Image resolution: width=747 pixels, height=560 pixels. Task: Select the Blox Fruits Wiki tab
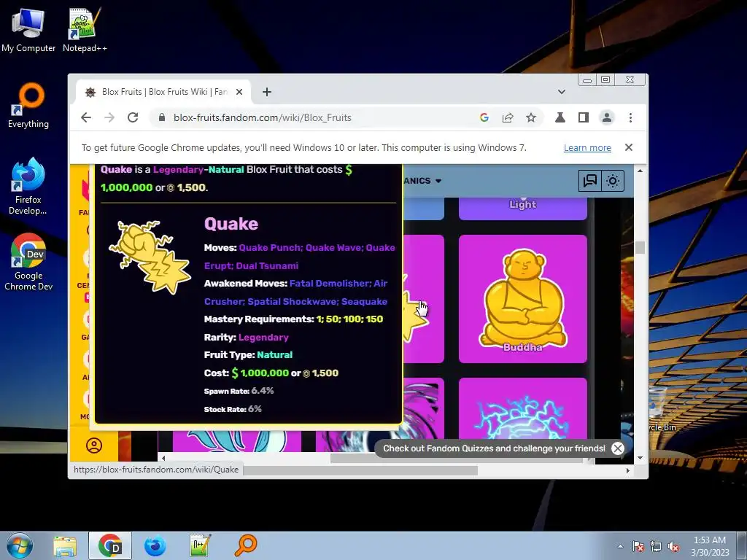tap(163, 92)
